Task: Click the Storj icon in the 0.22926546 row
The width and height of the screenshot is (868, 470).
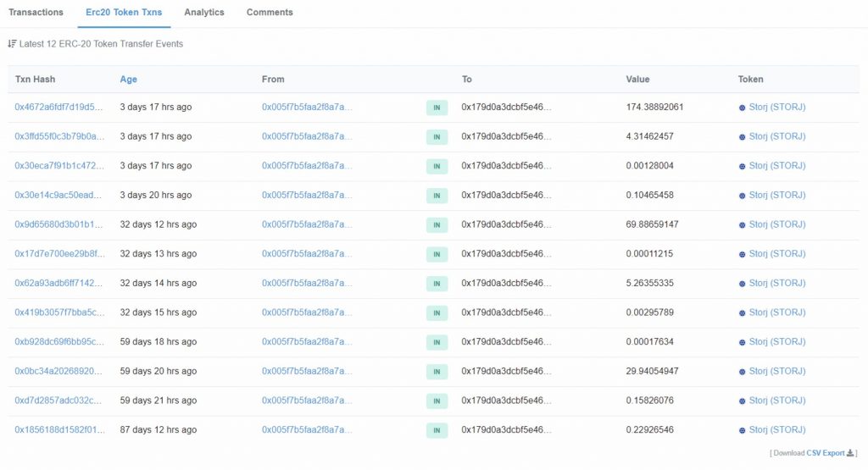Action: [x=743, y=430]
